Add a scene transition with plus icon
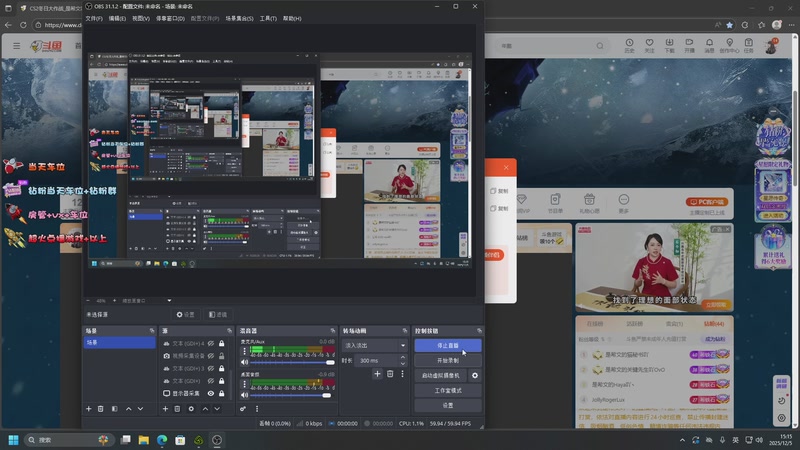Image resolution: width=800 pixels, height=450 pixels. (x=377, y=374)
